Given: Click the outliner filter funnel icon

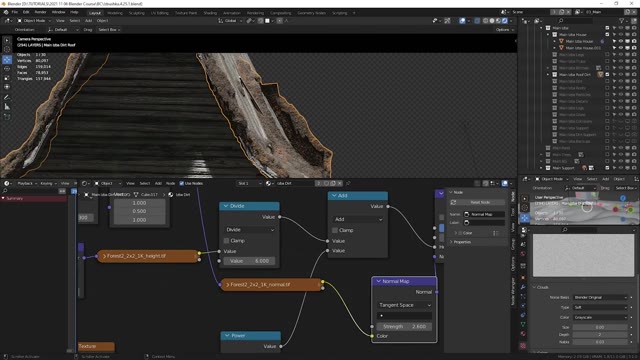Looking at the screenshot, I should click(622, 20).
